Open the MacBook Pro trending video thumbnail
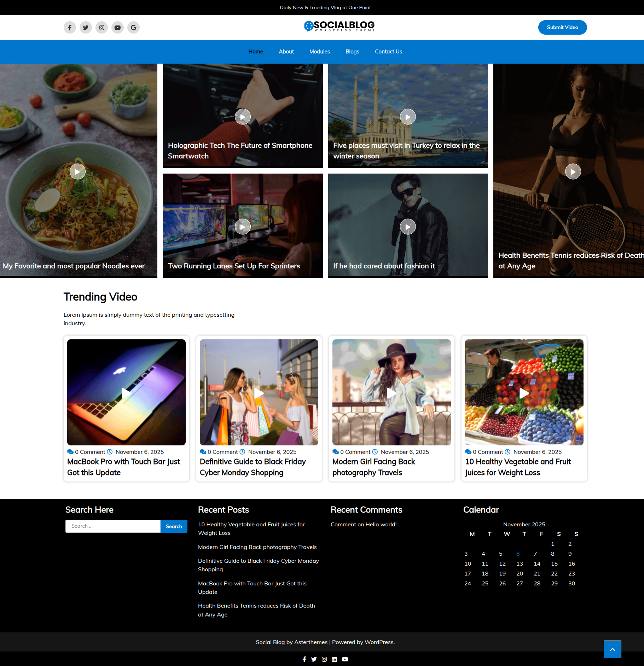The height and width of the screenshot is (666, 644). (126, 392)
